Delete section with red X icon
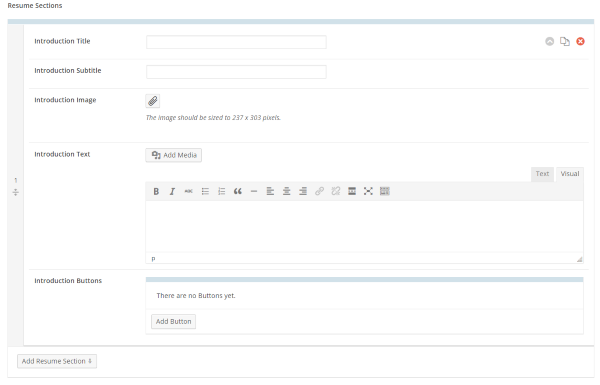 [580, 41]
